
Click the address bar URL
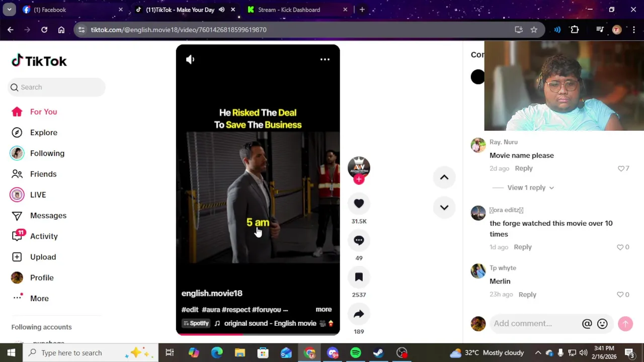click(179, 30)
